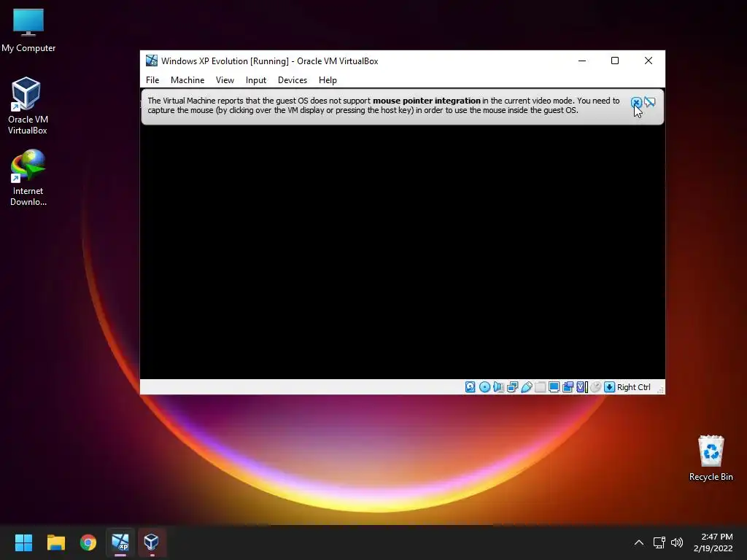Maximize the VirtualBox VM window
747x560 pixels.
615,61
